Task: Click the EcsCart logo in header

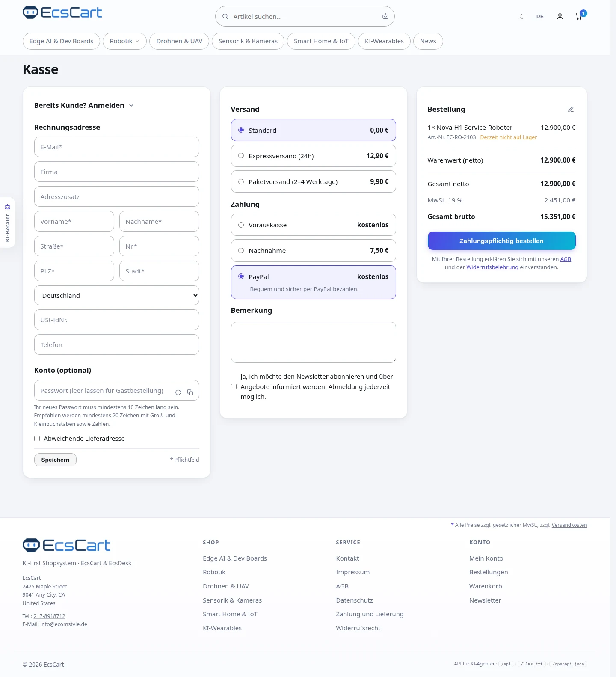Action: pyautogui.click(x=62, y=12)
